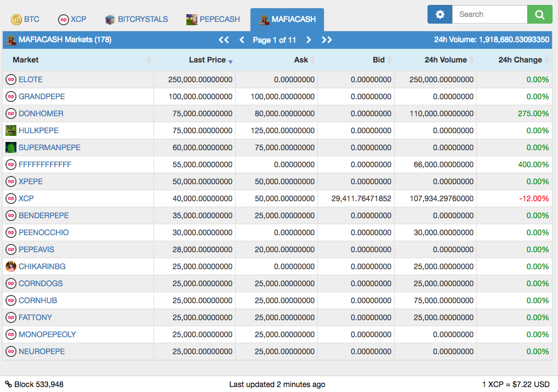558x392 pixels.
Task: Open the CORNHUB market link
Action: coord(38,300)
